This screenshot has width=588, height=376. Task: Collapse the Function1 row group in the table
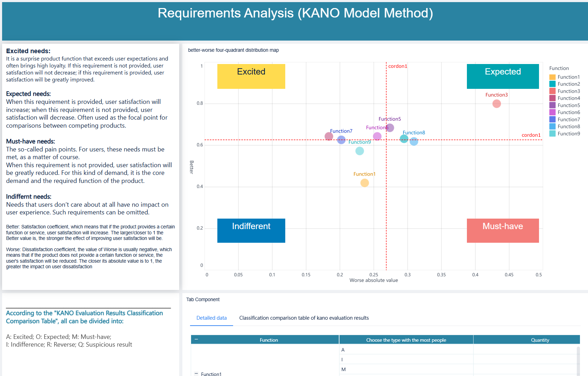[196, 373]
